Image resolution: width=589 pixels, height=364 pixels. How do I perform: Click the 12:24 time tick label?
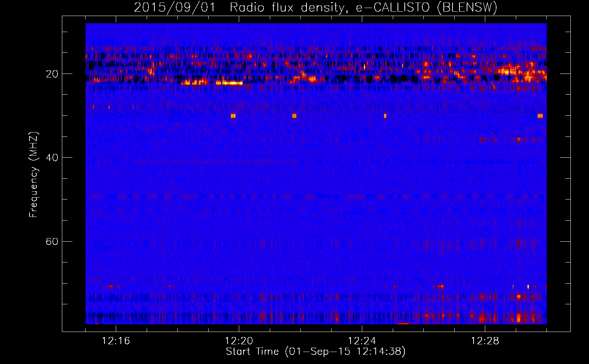(362, 341)
